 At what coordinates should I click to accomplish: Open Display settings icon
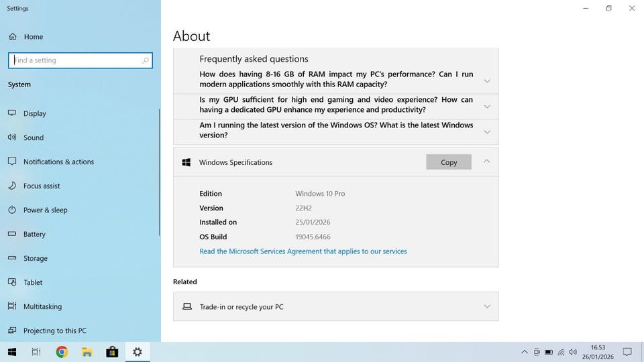12,113
